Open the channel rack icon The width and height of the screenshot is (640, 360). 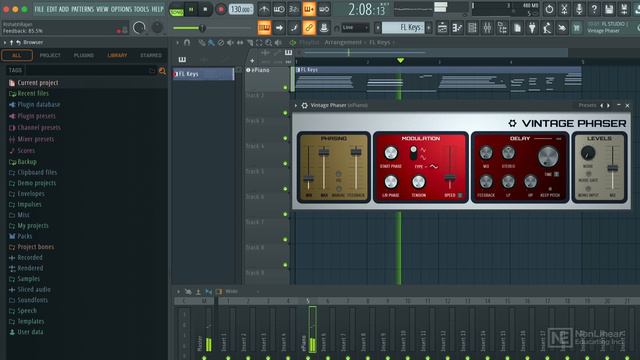[x=472, y=28]
